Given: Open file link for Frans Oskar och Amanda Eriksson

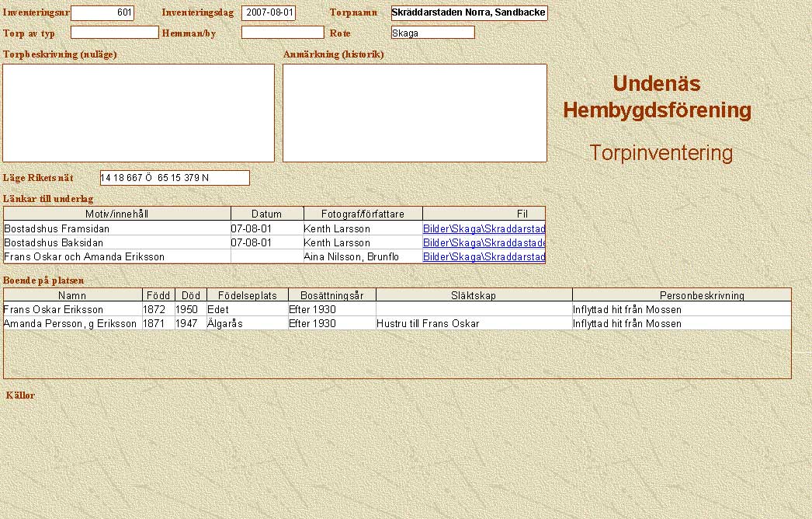Looking at the screenshot, I should (484, 256).
